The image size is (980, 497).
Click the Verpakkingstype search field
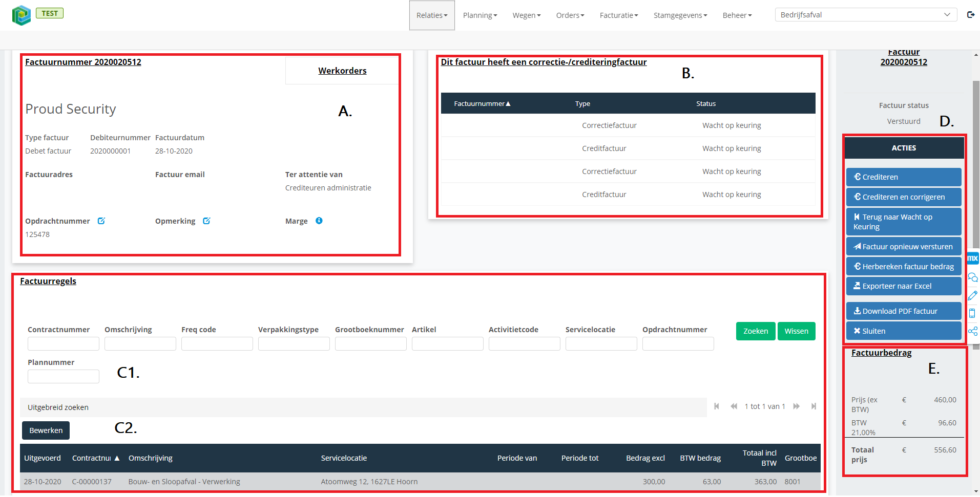[294, 344]
